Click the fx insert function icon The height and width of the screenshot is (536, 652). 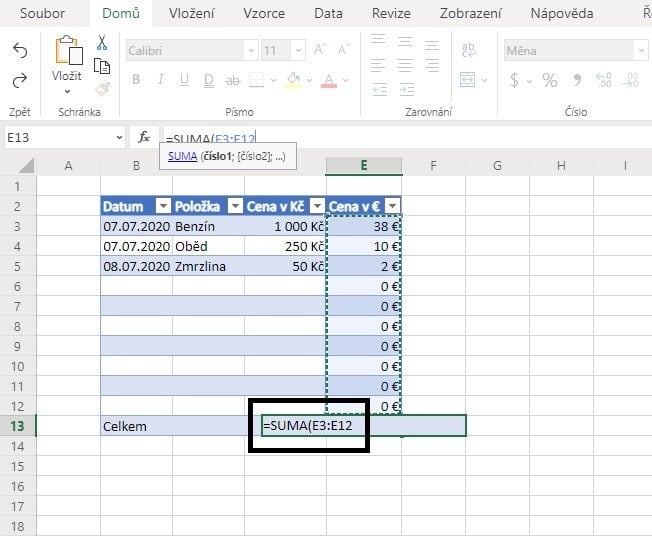tap(144, 137)
